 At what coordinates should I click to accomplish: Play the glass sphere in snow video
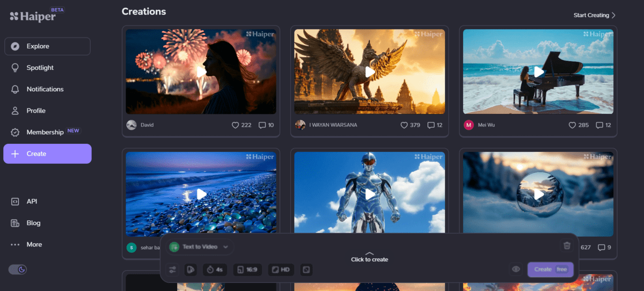(538, 194)
